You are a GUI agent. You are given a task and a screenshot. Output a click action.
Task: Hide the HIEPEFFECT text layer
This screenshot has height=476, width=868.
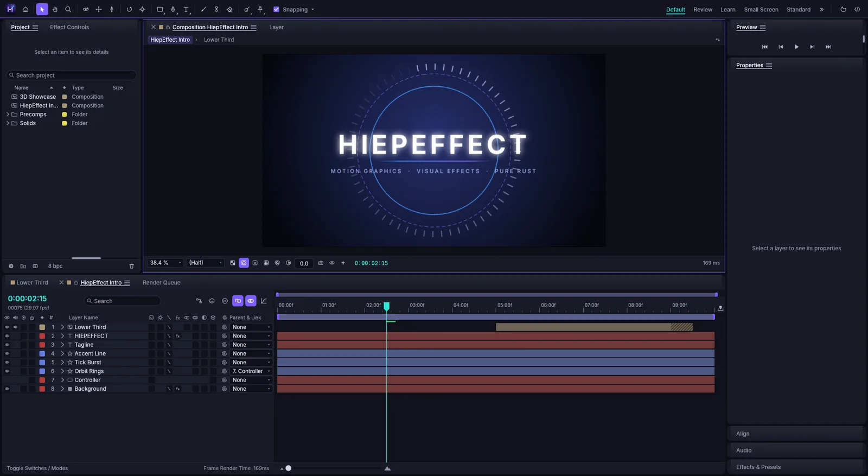click(x=7, y=336)
